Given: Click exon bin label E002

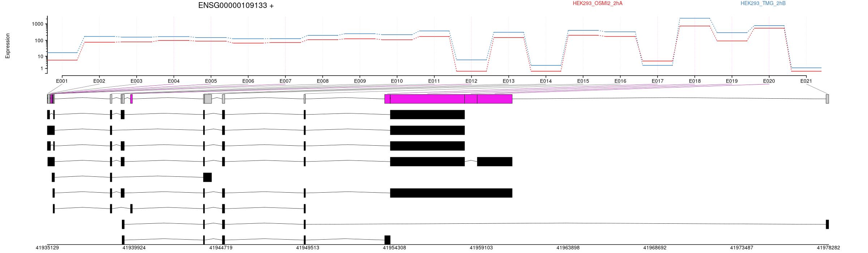Looking at the screenshot, I should tap(99, 81).
